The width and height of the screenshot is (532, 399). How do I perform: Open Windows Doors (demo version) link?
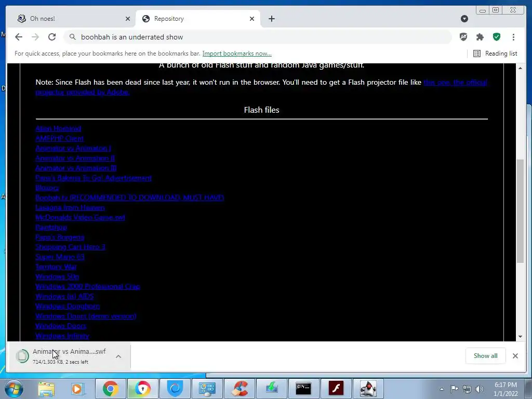tap(86, 316)
